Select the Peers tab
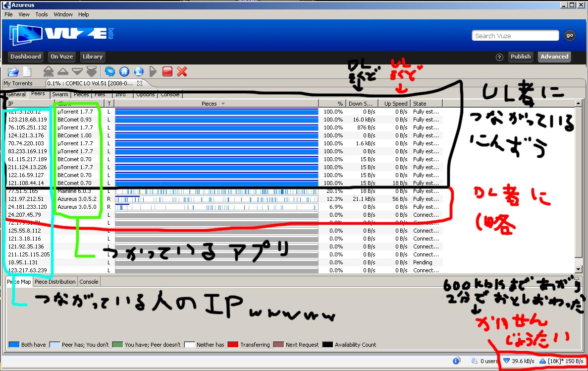Image resolution: width=588 pixels, height=371 pixels. tap(38, 94)
